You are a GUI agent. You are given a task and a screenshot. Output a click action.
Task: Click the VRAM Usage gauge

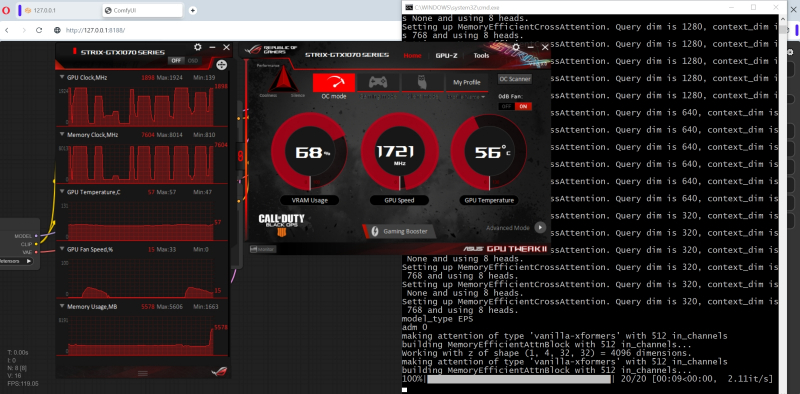[309, 152]
